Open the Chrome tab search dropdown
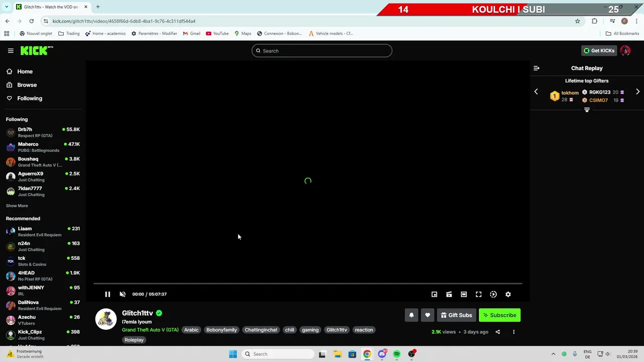 pyautogui.click(x=7, y=7)
